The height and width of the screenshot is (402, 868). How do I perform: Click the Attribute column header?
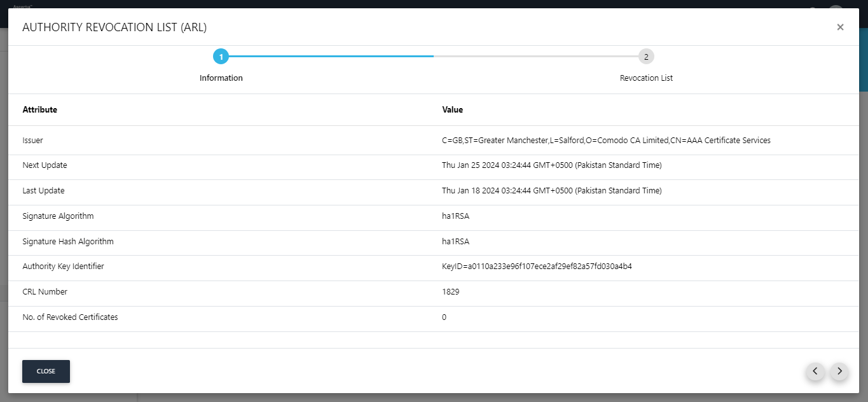[x=40, y=110]
